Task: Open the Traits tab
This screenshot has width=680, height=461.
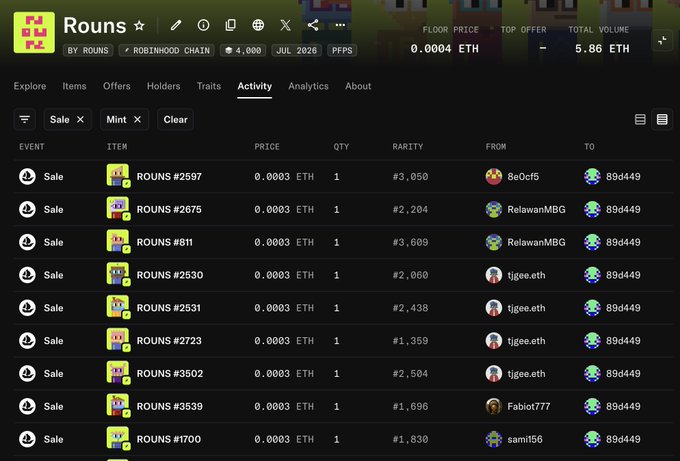Action: click(x=209, y=86)
